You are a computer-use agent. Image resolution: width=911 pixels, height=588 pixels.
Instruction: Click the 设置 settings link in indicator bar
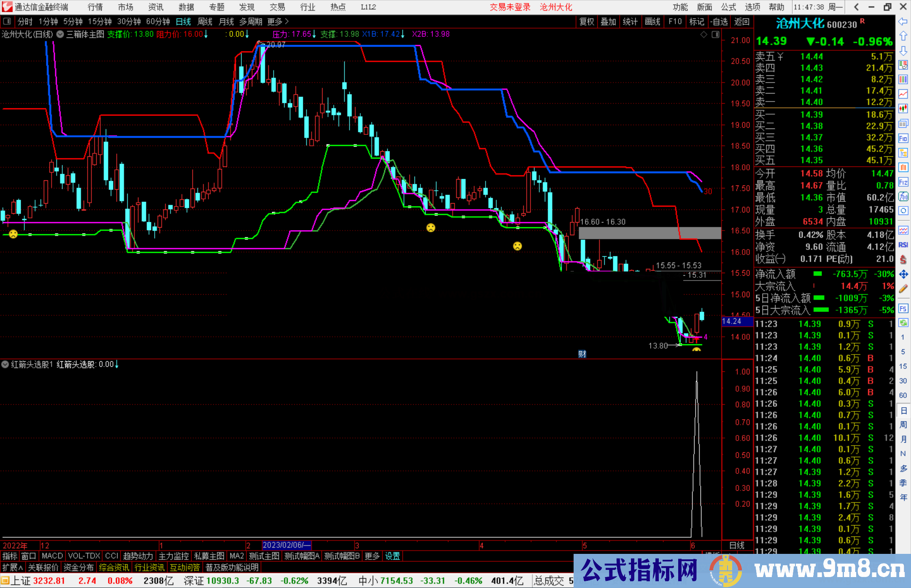coord(392,556)
